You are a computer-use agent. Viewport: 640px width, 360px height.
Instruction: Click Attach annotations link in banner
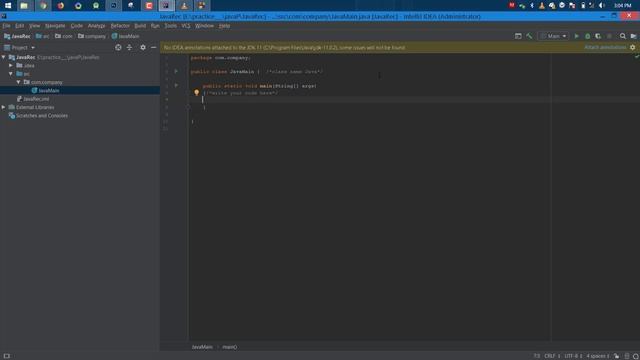pyautogui.click(x=605, y=47)
